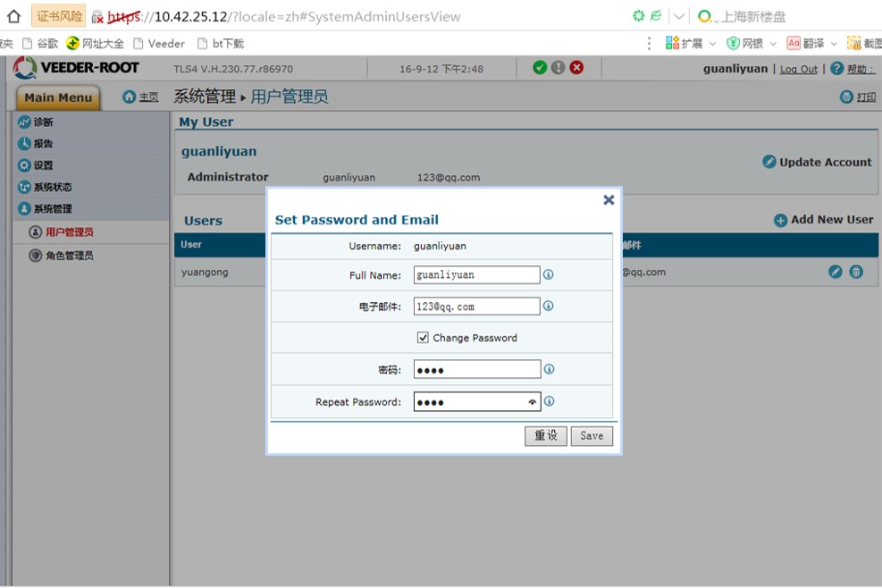Click the gray warning status icon
Screen dimensions: 882x588
coord(559,68)
